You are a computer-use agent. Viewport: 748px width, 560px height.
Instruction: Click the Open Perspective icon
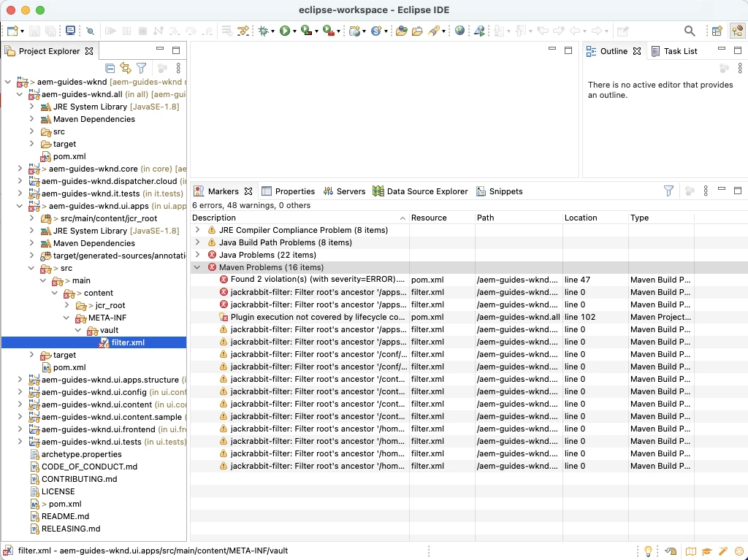717,31
